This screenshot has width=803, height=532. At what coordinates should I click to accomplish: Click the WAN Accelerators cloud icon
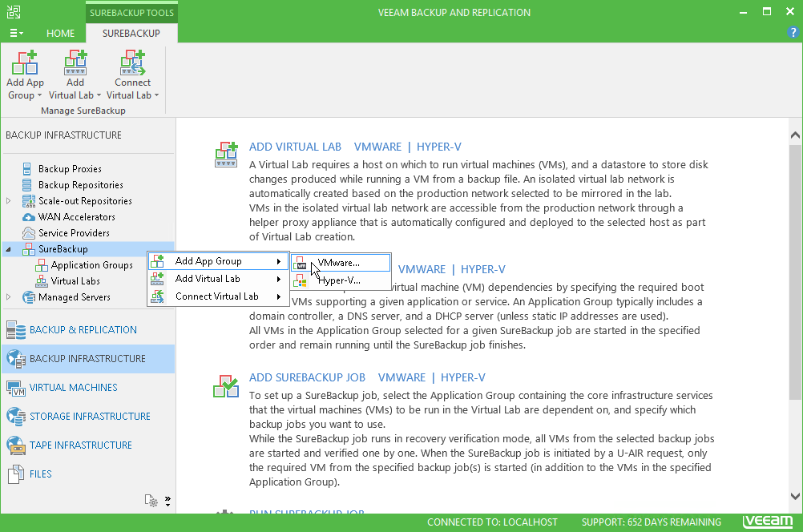coord(29,217)
